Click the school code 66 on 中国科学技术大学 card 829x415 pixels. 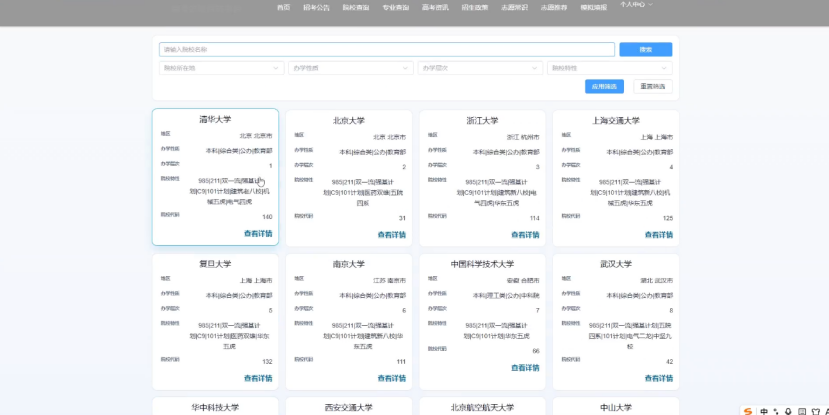click(x=536, y=351)
